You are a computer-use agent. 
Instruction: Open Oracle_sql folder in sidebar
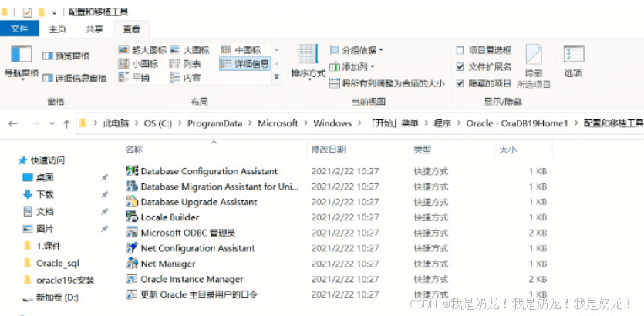point(57,263)
